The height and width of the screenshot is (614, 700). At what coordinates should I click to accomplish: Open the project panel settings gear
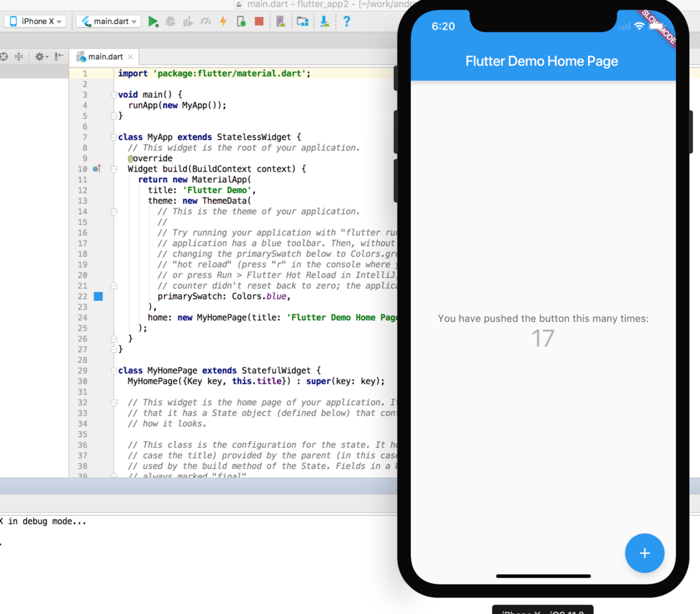pyautogui.click(x=41, y=57)
